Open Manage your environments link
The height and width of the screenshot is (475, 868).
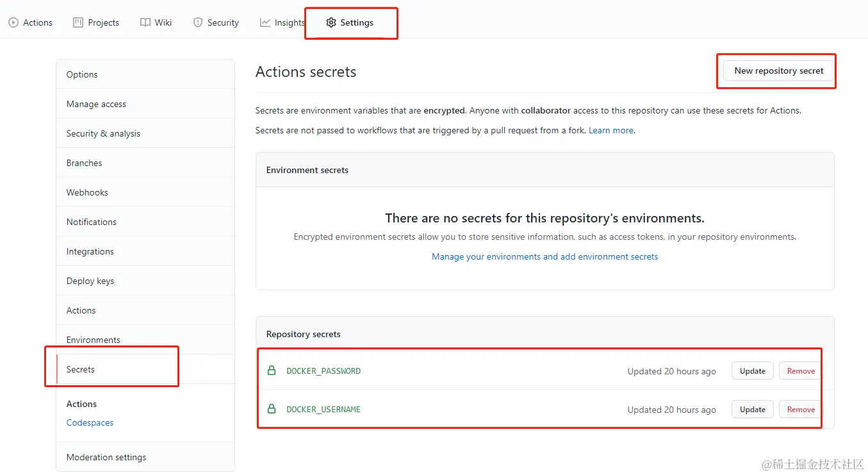click(x=545, y=256)
